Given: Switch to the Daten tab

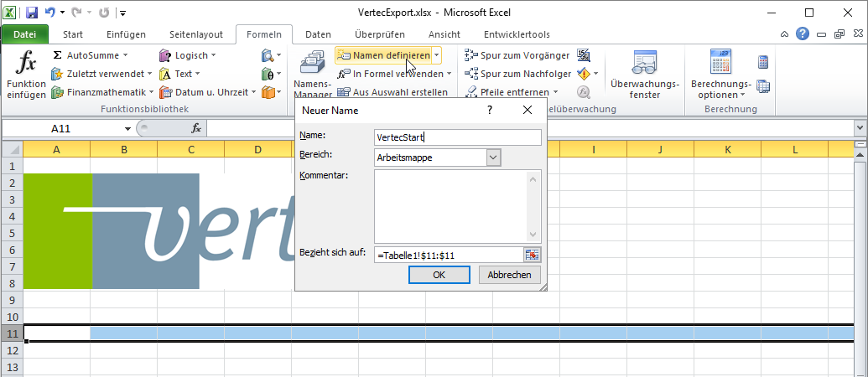Looking at the screenshot, I should tap(318, 34).
